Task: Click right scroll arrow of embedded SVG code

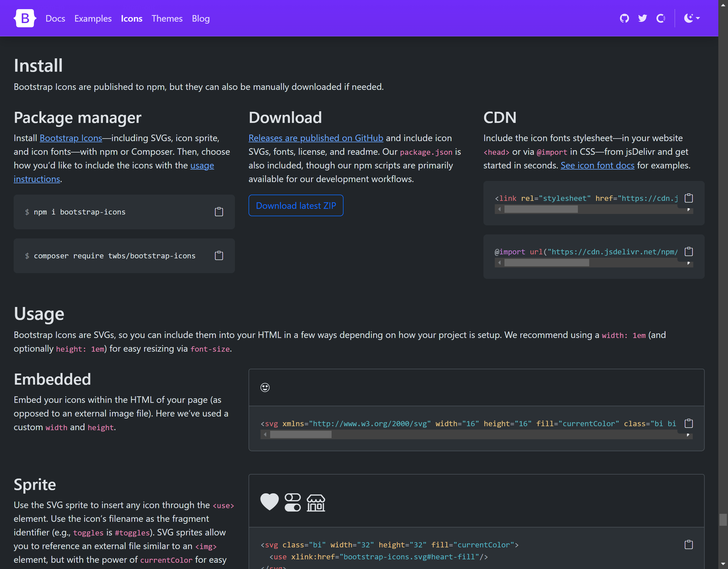Action: (688, 435)
